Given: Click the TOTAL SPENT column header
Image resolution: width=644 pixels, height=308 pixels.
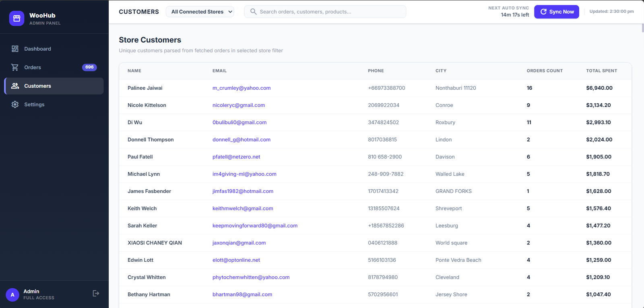Looking at the screenshot, I should [x=601, y=71].
